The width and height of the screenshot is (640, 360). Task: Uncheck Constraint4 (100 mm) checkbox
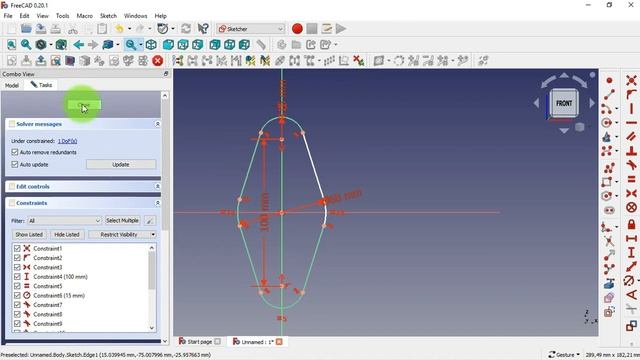tap(17, 276)
